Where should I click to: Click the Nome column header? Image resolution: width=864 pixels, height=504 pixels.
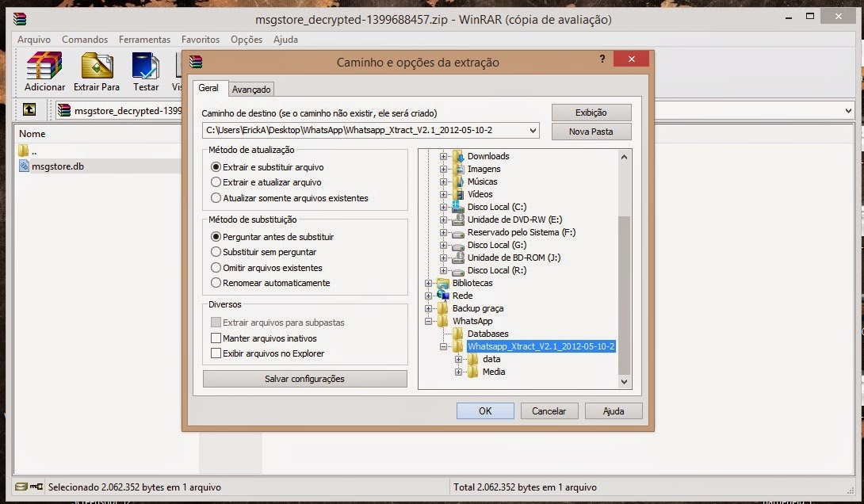32,134
